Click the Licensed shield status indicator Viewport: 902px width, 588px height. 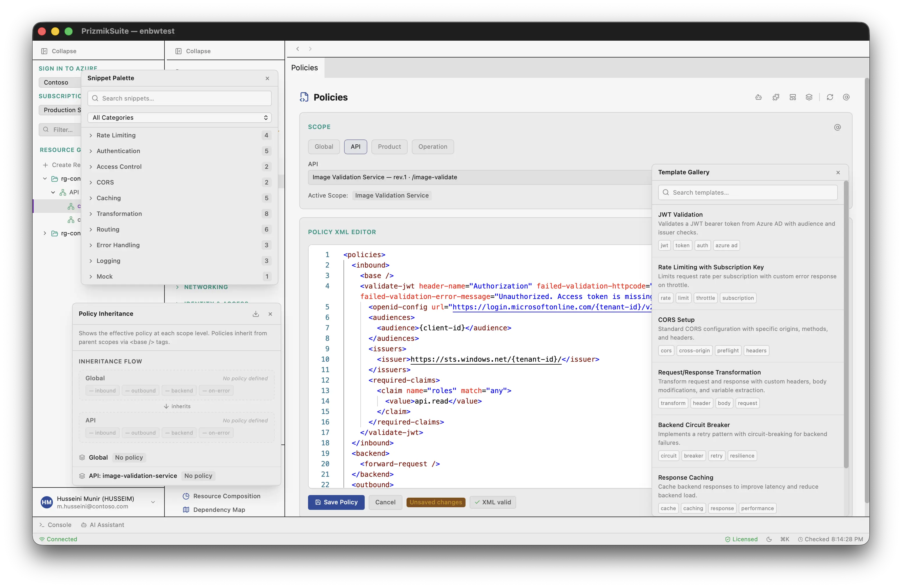741,539
